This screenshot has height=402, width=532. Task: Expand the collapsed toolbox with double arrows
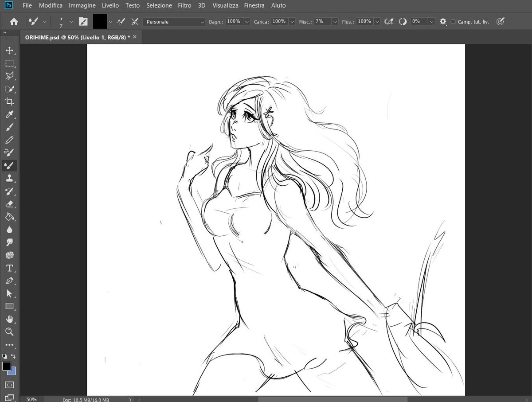click(x=4, y=33)
